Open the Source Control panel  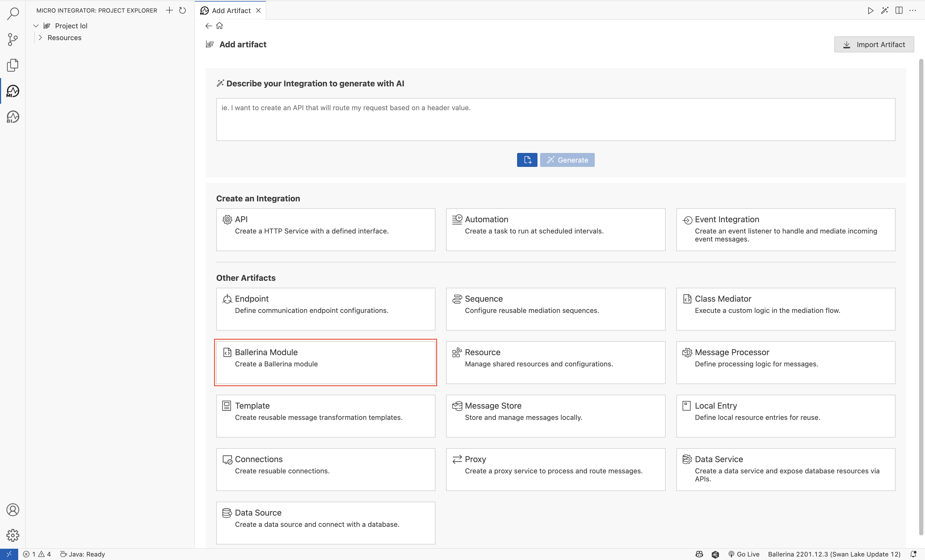point(12,39)
